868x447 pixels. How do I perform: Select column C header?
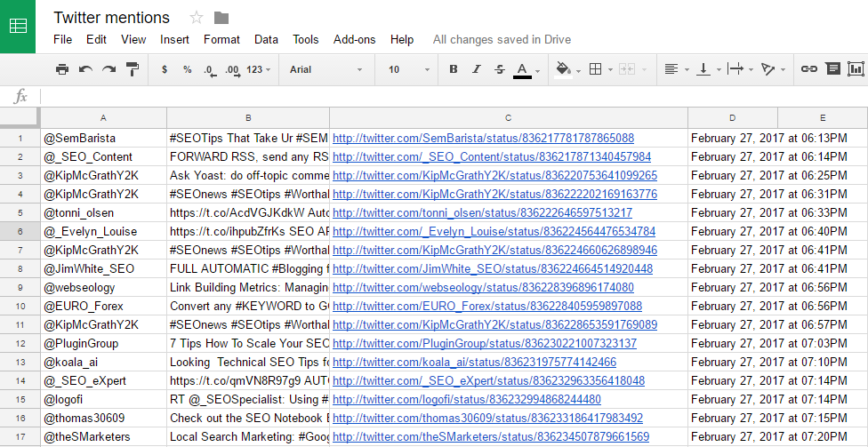(509, 118)
